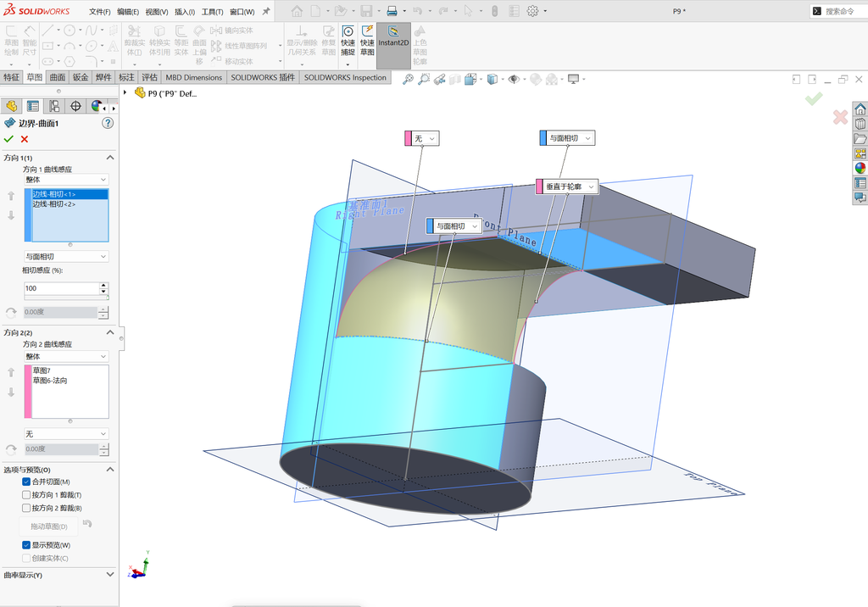Open Direction 1 tangent type 与面相切 dropdown
The width and height of the screenshot is (868, 607).
66,256
